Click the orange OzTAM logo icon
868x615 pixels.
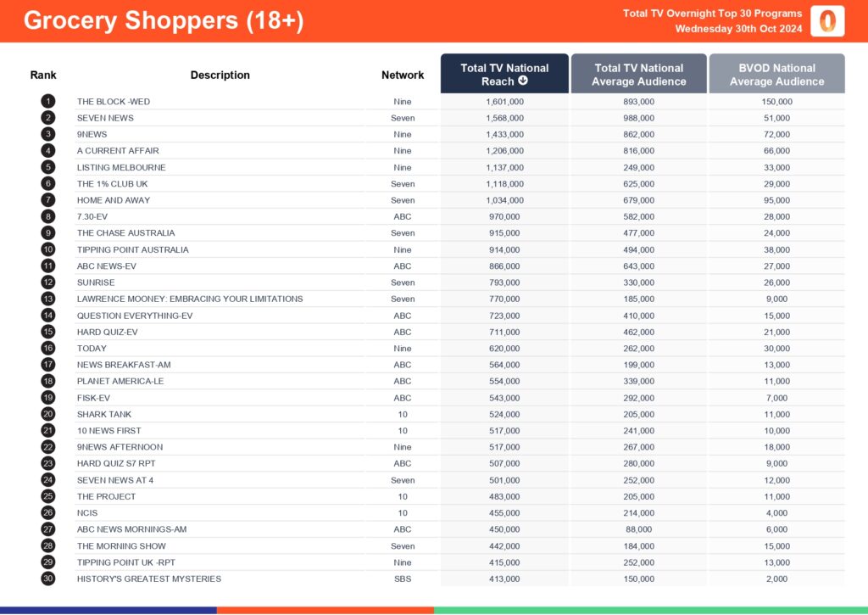click(826, 21)
